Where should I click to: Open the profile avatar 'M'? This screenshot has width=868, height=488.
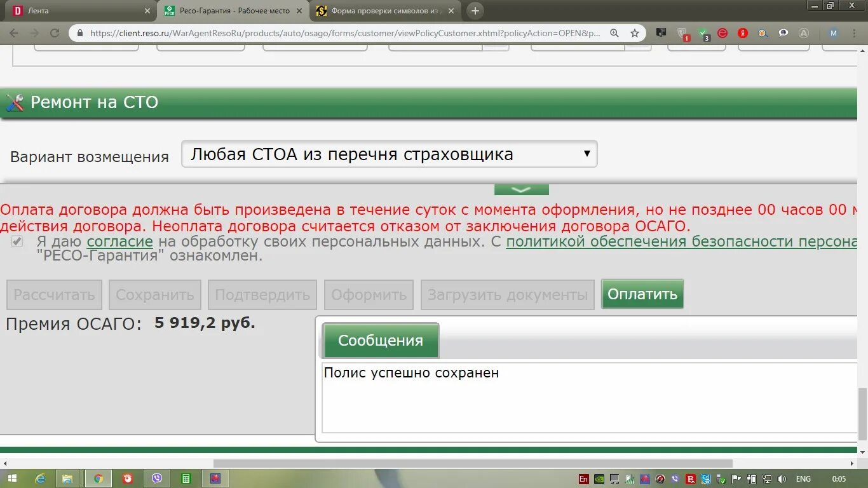[834, 33]
